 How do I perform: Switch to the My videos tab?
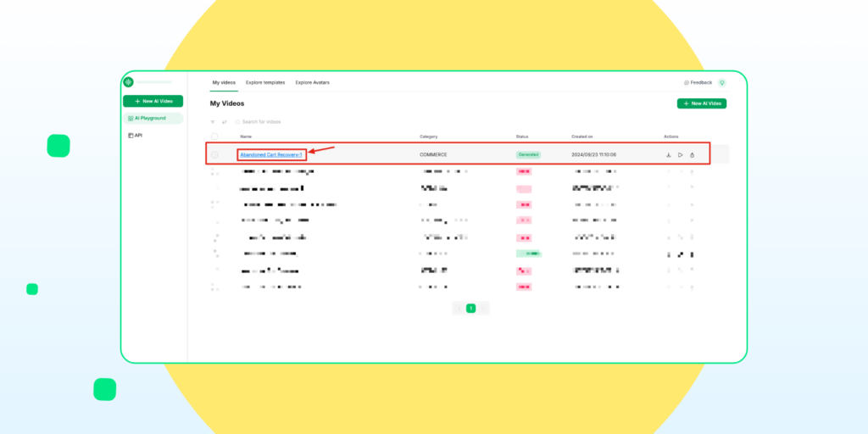click(224, 82)
